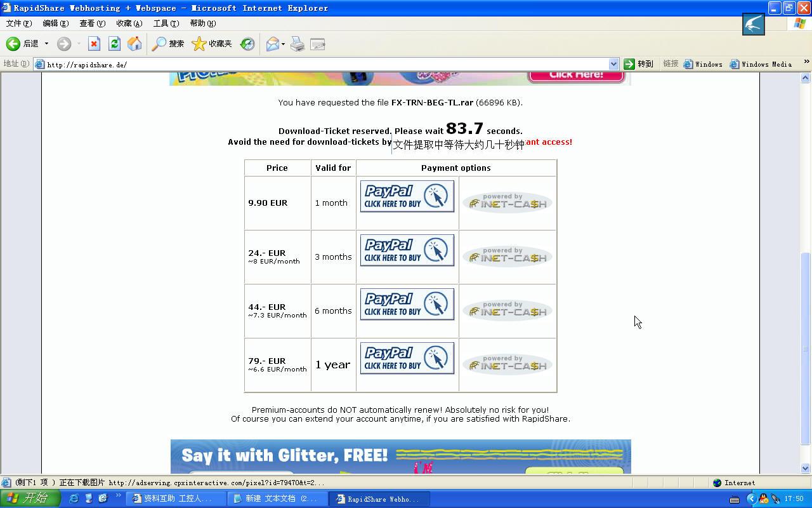The image size is (812, 508).
Task: Refresh the page with the Refresh icon
Action: pyautogui.click(x=114, y=44)
